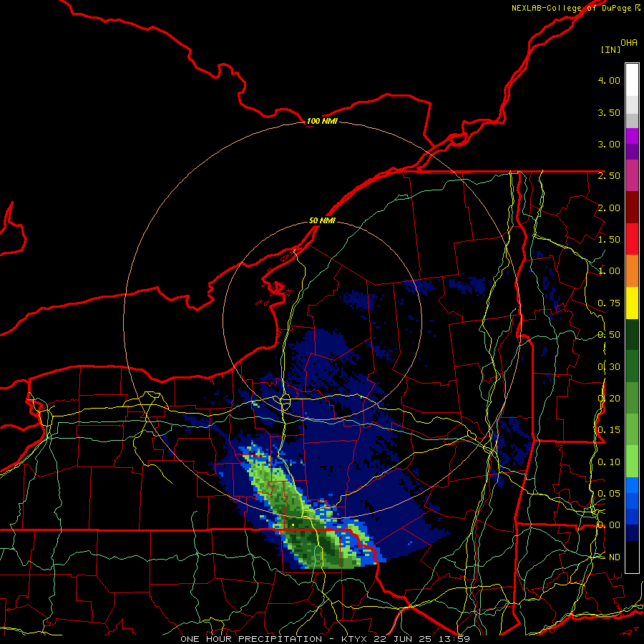
Task: Click the dark navy legend swatch
Action: 632,533
